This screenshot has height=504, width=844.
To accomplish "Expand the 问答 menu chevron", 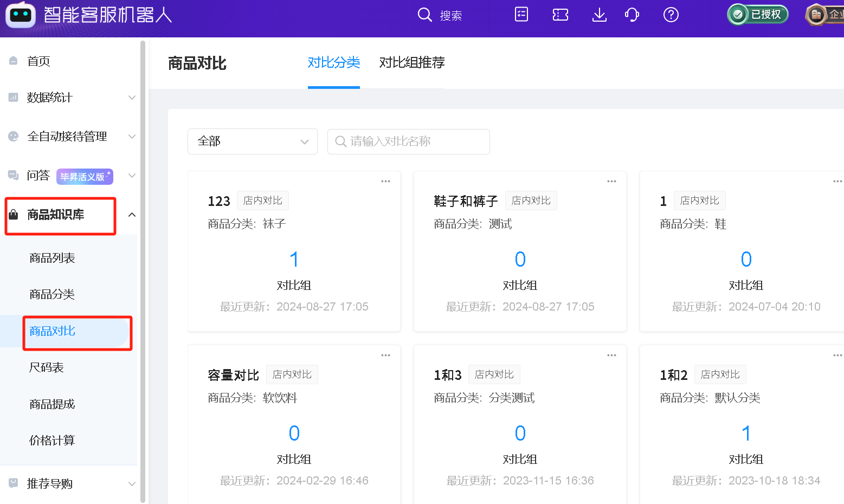I will [132, 176].
